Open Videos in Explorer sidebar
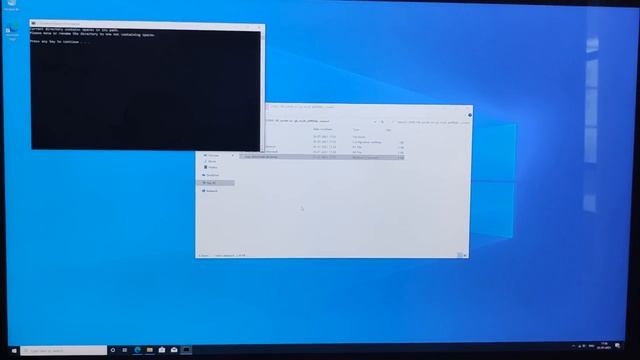Viewport: 640px width, 360px height. pyautogui.click(x=212, y=167)
